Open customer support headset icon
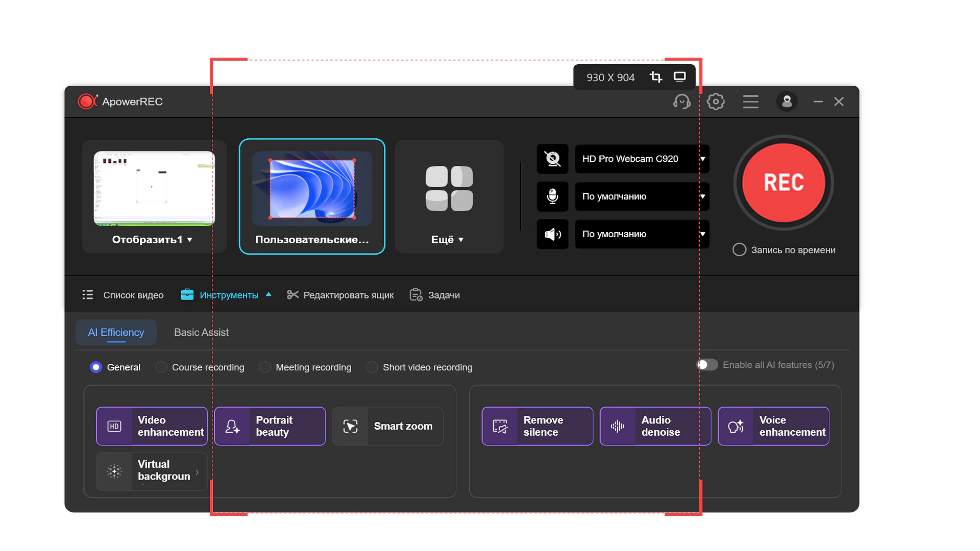 point(682,102)
